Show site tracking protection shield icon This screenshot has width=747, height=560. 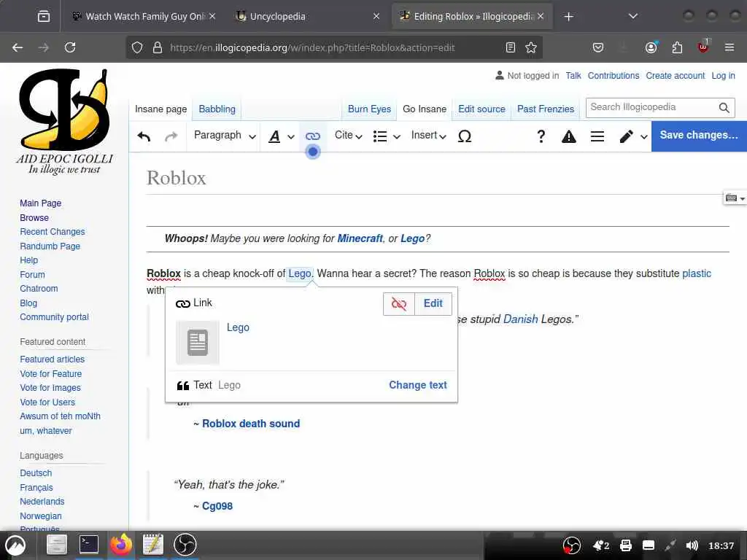click(x=137, y=47)
